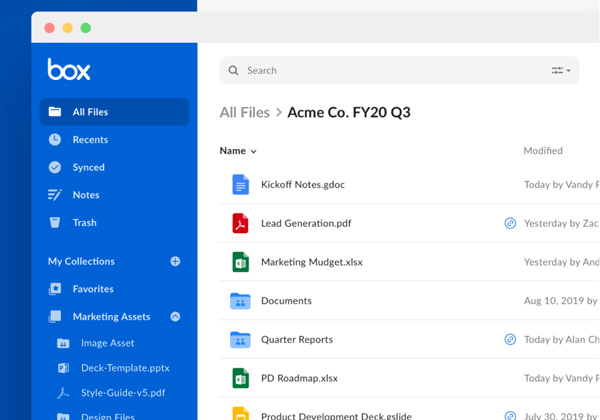Click the Synced checkmark icon
The width and height of the screenshot is (600, 420).
pyautogui.click(x=55, y=167)
